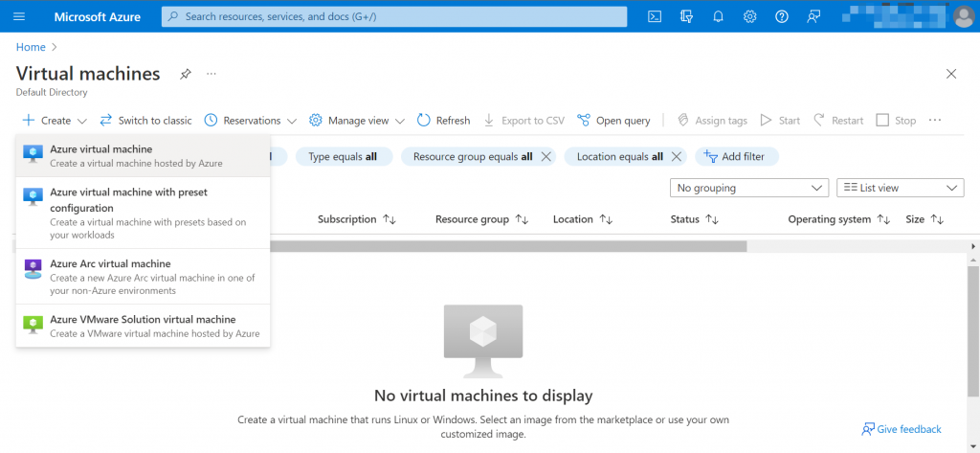Click the Stop toolbar button
Viewport: 980px width, 453px height.
(x=896, y=120)
